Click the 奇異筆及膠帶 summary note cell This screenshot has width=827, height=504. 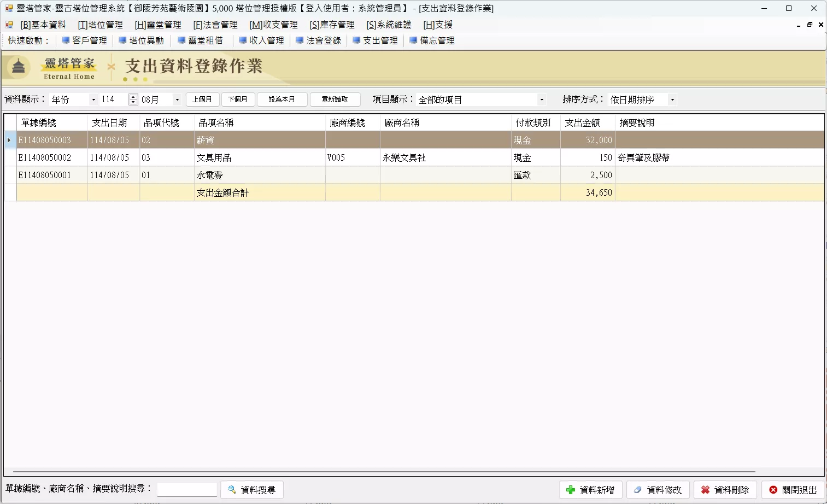(x=719, y=157)
